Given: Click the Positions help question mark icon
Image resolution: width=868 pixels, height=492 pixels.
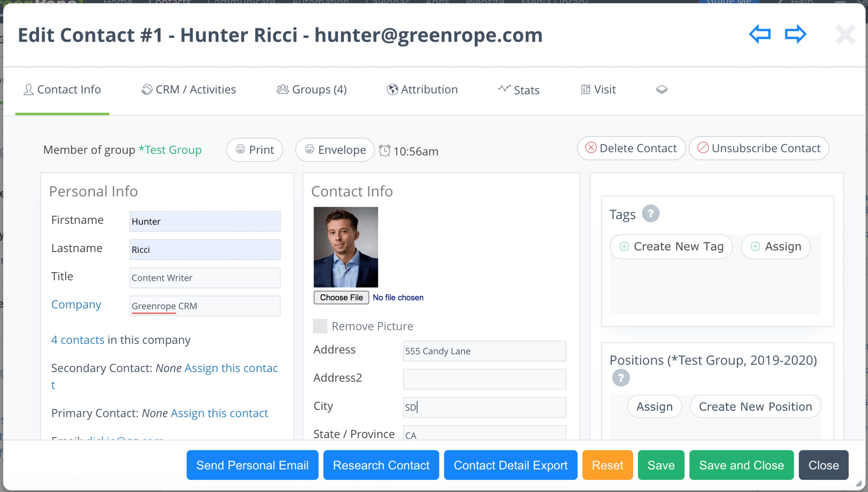Looking at the screenshot, I should click(x=620, y=378).
